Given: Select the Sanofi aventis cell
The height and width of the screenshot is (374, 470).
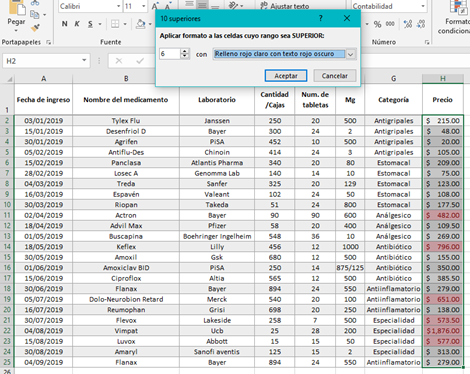Looking at the screenshot, I should [217, 352].
